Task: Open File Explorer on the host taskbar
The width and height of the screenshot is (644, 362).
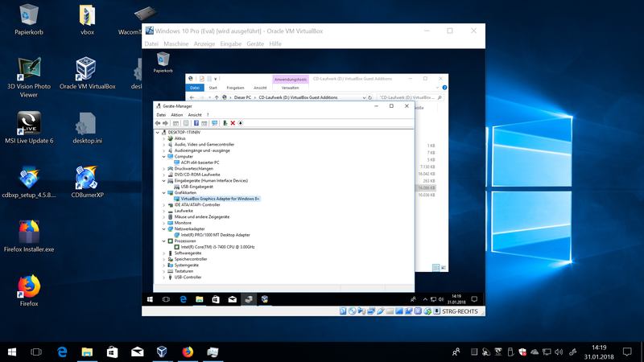Action: [87, 352]
